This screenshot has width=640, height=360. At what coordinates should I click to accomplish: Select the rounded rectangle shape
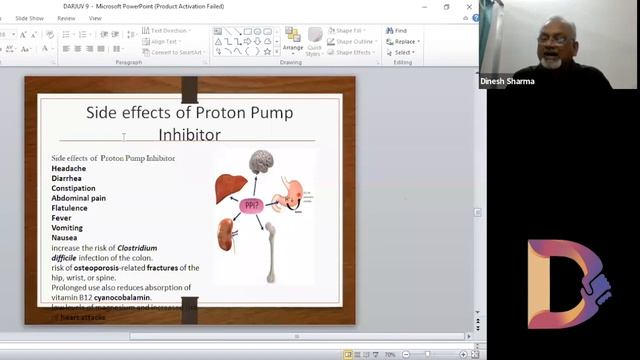tap(267, 31)
